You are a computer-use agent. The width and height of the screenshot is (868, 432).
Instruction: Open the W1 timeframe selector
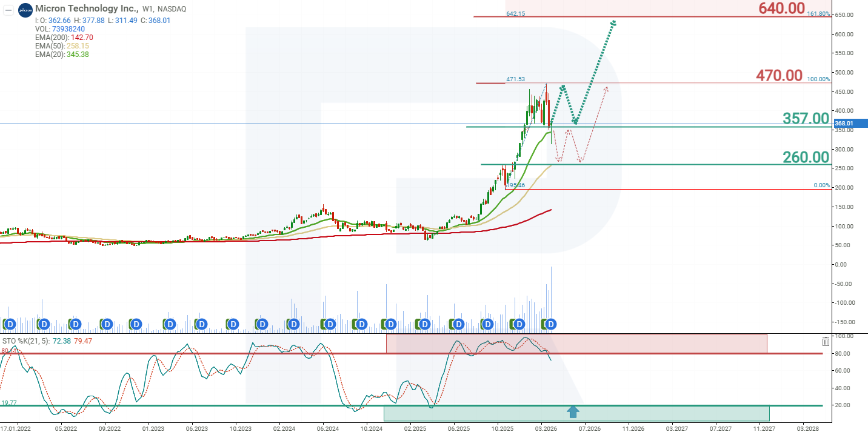(x=149, y=9)
